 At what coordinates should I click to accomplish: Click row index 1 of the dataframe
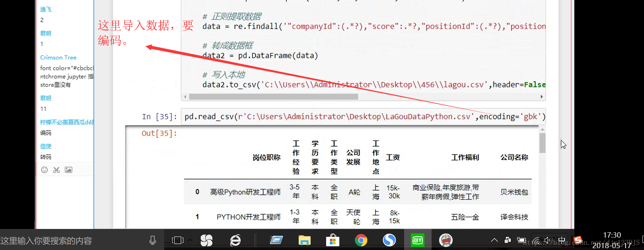point(197,217)
